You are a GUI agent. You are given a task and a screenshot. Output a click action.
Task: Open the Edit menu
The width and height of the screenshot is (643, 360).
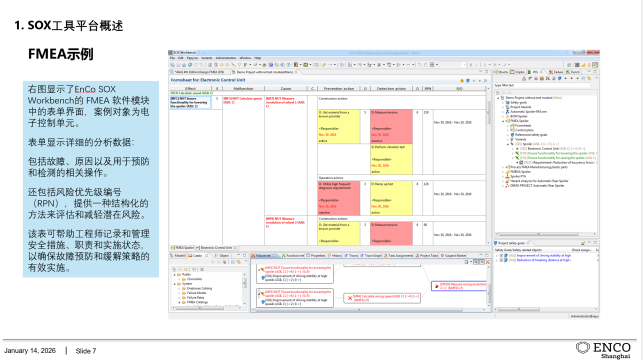180,58
